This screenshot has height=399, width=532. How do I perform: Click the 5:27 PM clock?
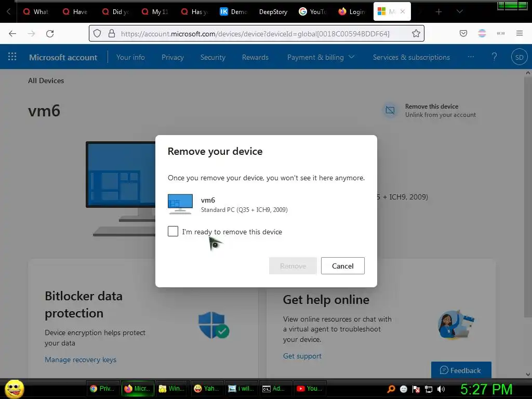pyautogui.click(x=486, y=389)
